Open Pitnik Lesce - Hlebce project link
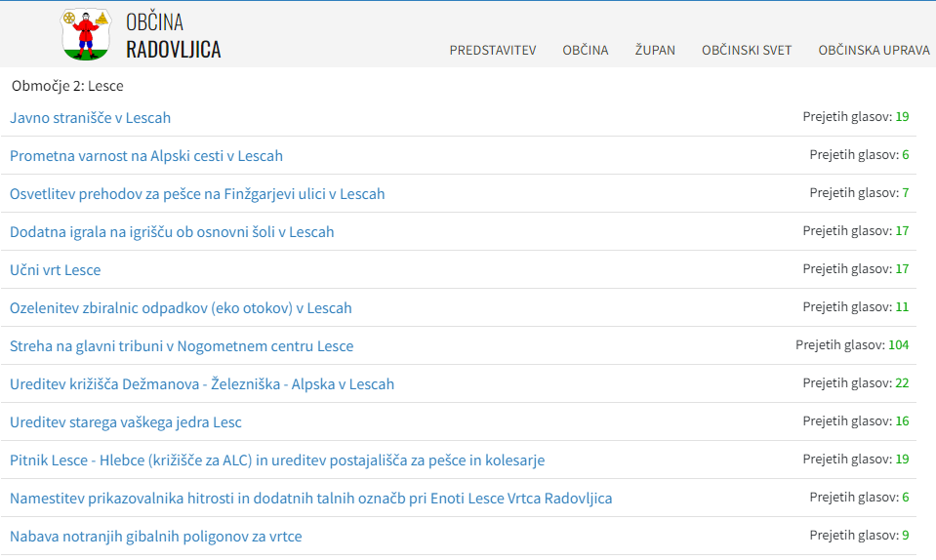 click(277, 460)
